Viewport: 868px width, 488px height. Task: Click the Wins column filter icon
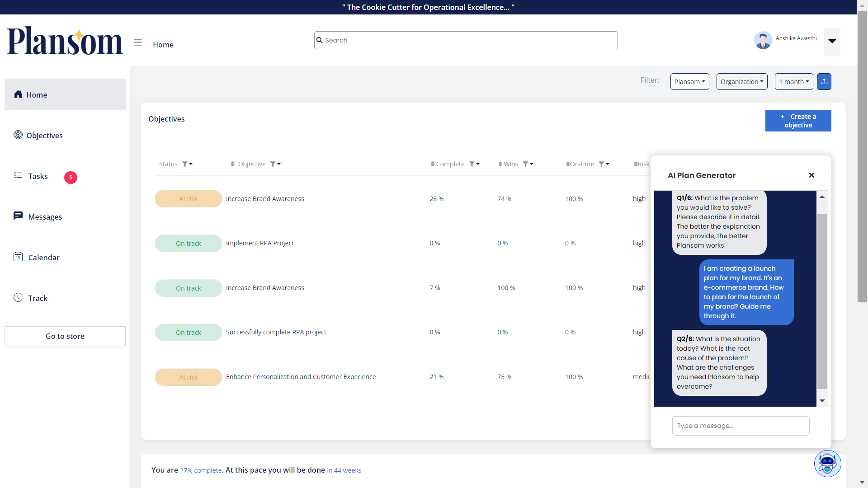pyautogui.click(x=526, y=164)
